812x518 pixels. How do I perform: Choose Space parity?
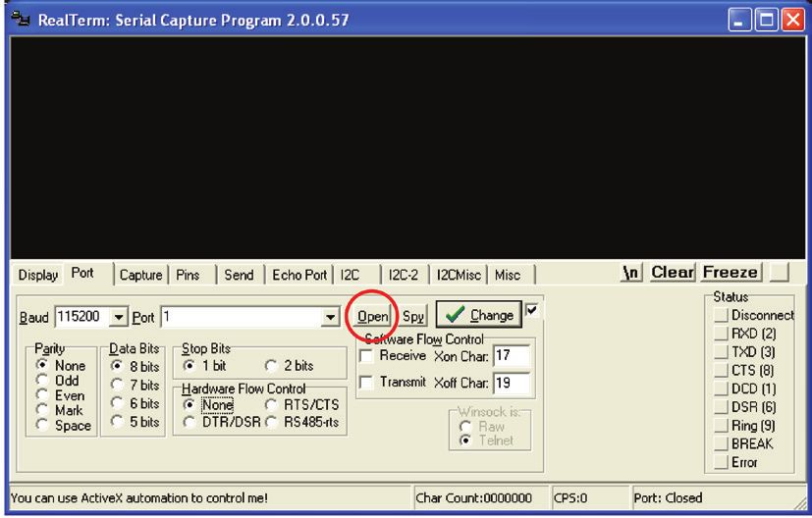(x=64, y=426)
